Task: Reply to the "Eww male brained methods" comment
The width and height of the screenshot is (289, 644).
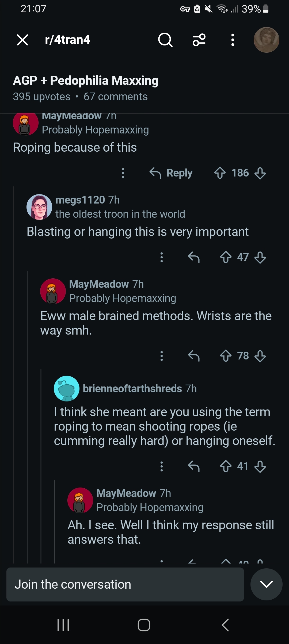Action: [x=194, y=356]
